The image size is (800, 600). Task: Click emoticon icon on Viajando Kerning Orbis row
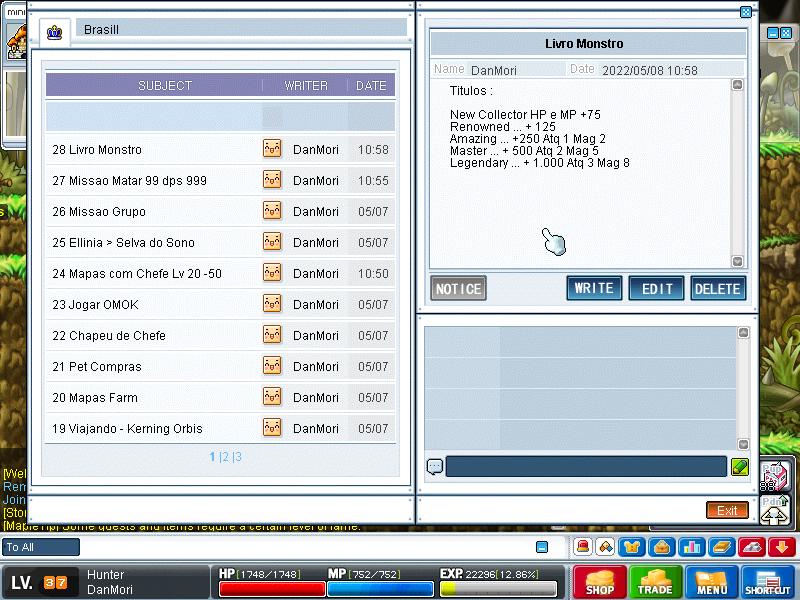click(x=272, y=428)
